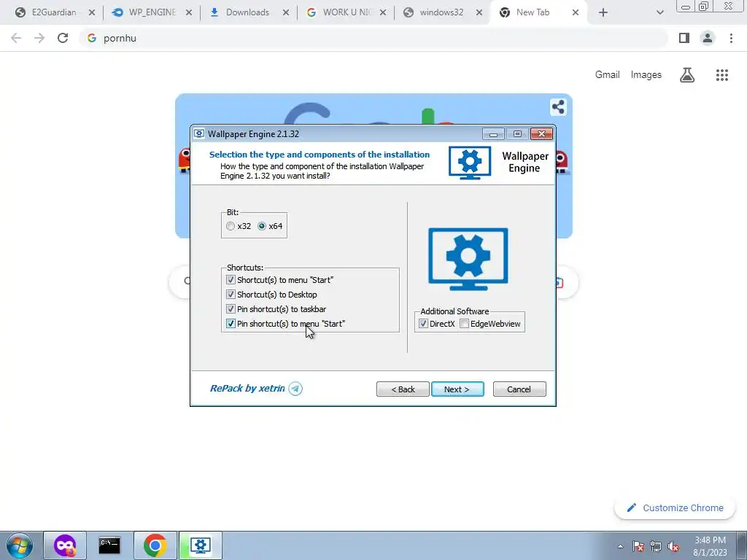Close the WORK U NIC tab
The width and height of the screenshot is (747, 560).
click(x=383, y=12)
